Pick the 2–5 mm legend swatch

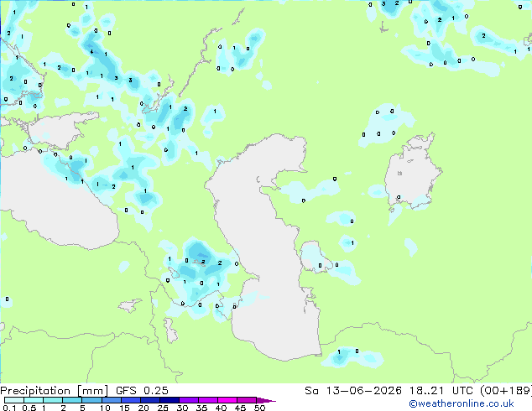72,400
